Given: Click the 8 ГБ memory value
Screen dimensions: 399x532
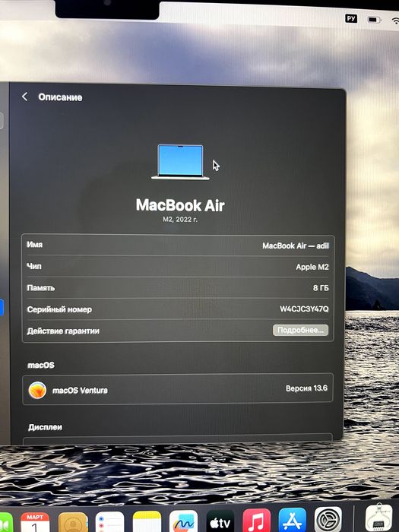Looking at the screenshot, I should coord(321,288).
